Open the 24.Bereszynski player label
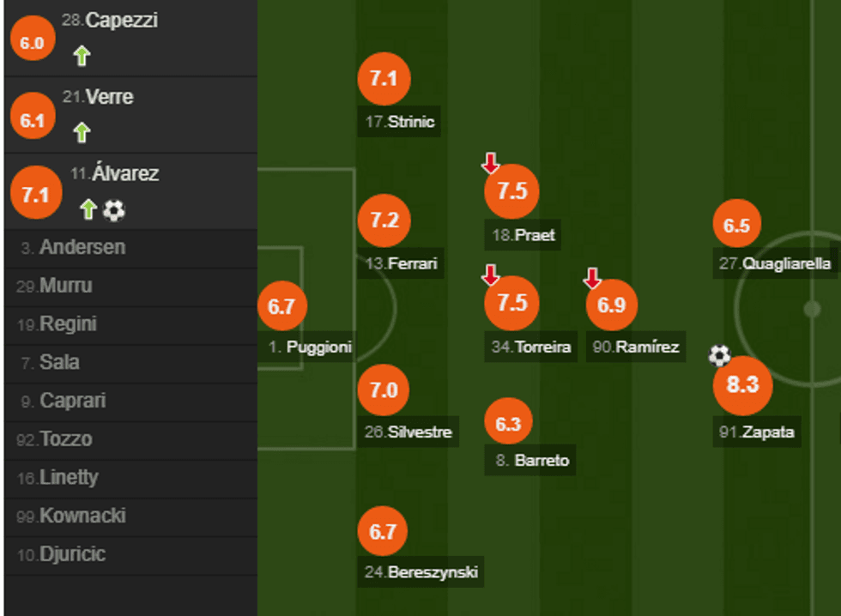841x616 pixels. [420, 571]
